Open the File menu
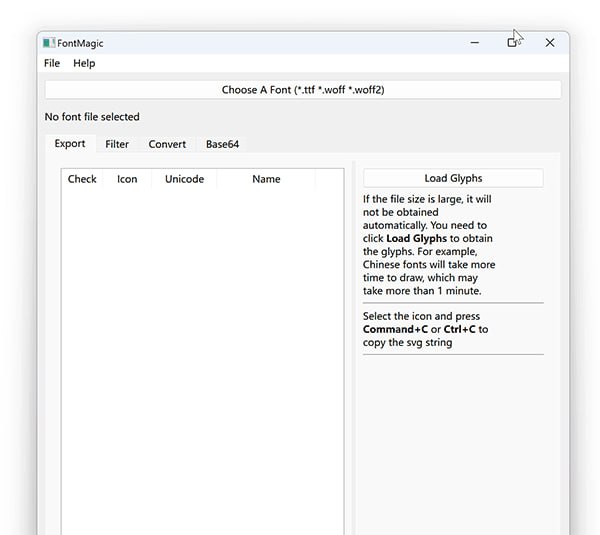Screen dimensions: 600x535 (x=52, y=63)
